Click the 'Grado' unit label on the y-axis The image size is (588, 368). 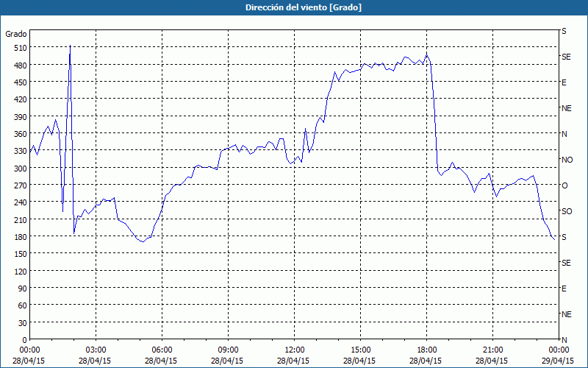click(x=16, y=34)
